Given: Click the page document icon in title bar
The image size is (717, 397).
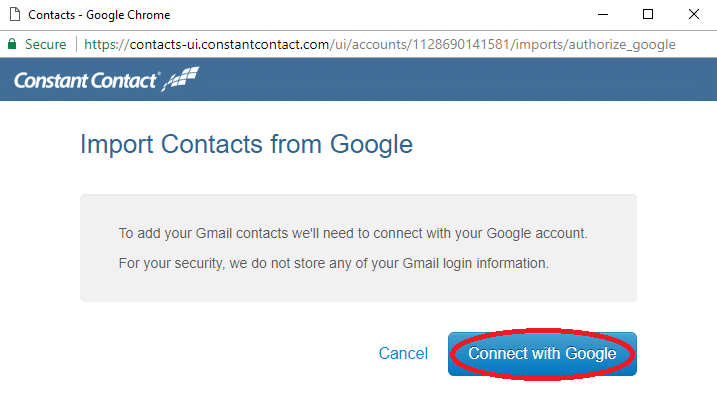Looking at the screenshot, I should click(x=15, y=15).
